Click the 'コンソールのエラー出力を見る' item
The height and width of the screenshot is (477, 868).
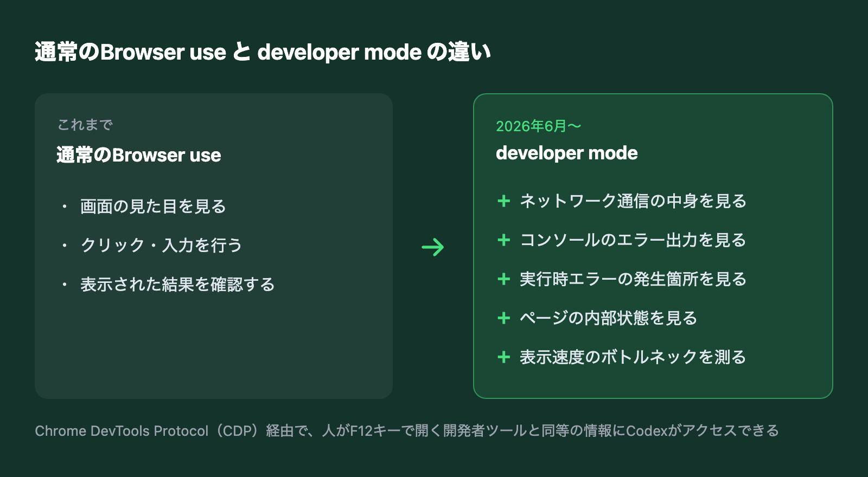click(x=633, y=240)
